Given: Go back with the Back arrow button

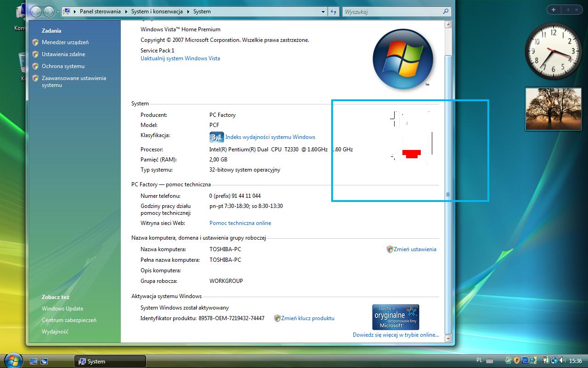Looking at the screenshot, I should [36, 11].
